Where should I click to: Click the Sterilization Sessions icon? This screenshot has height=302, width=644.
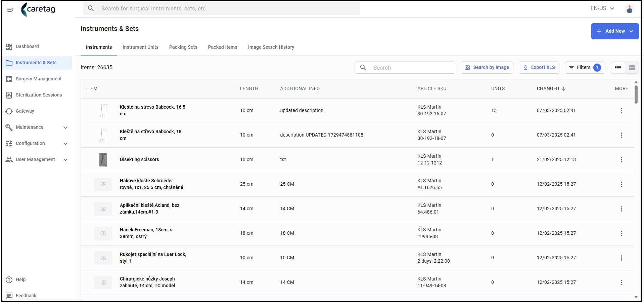click(9, 95)
